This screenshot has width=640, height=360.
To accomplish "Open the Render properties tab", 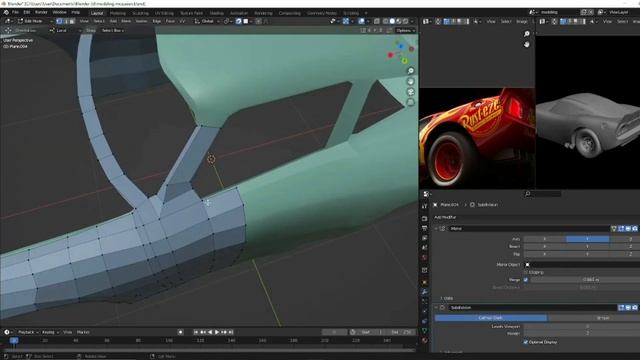I will 424,218.
